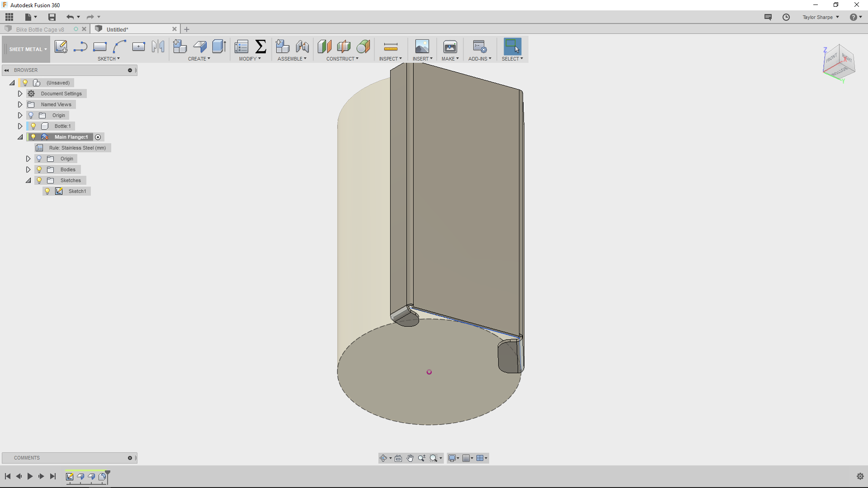Open the Sheet Metal Rules icon

click(x=241, y=47)
